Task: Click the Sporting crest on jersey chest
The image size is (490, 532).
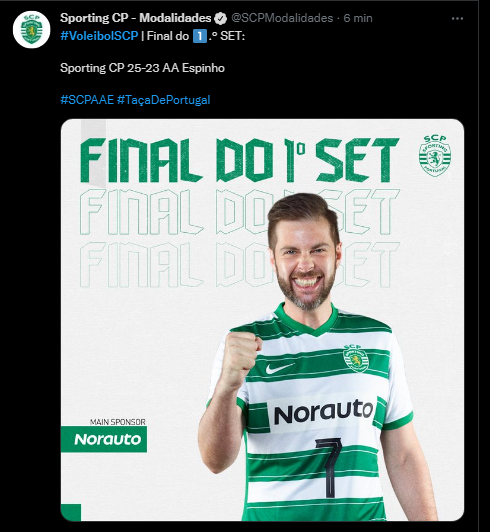Action: [x=356, y=359]
